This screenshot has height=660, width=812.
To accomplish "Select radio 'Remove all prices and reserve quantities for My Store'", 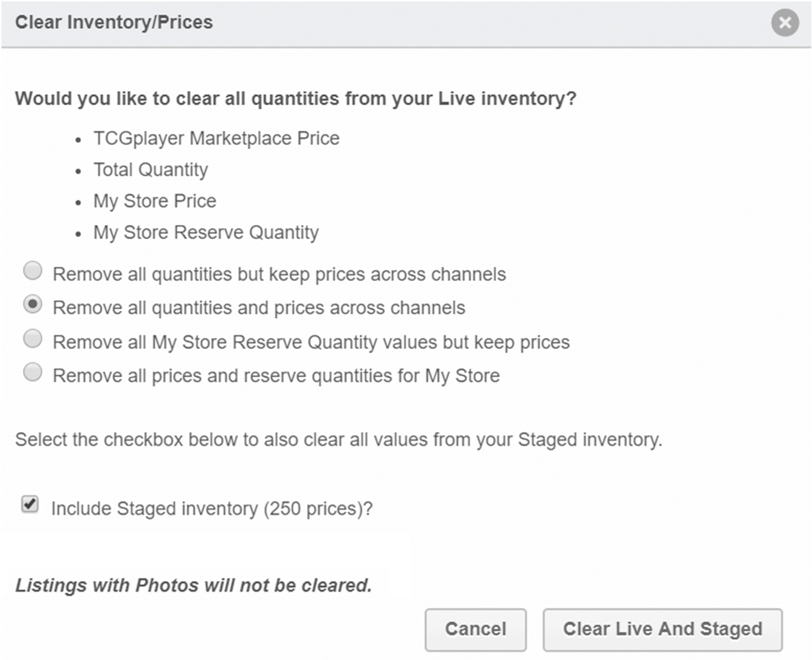I will pyautogui.click(x=33, y=372).
